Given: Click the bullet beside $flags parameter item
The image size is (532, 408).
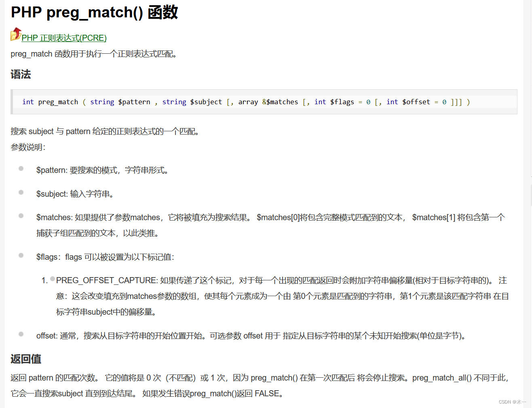Looking at the screenshot, I should [21, 255].
